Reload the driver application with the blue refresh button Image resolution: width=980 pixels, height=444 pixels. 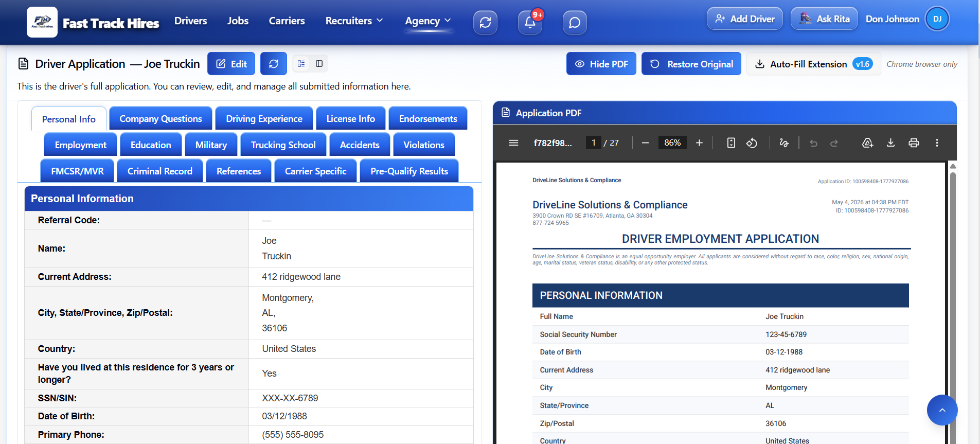click(x=274, y=64)
